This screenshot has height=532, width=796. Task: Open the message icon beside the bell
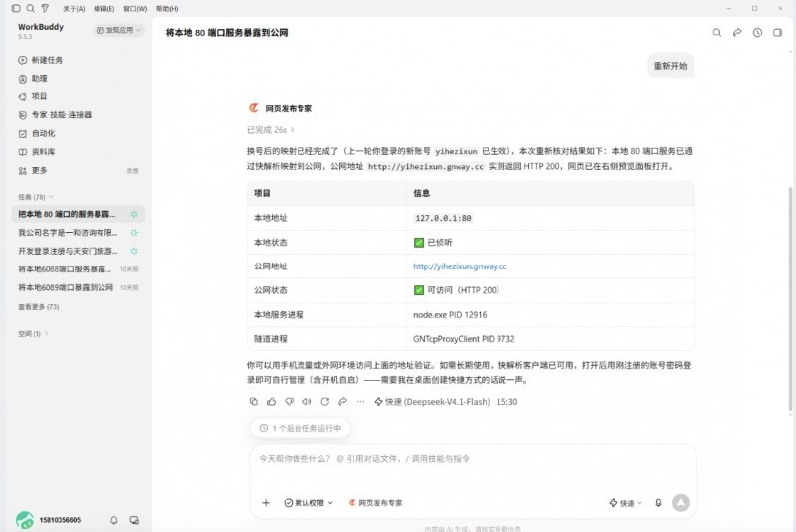(x=134, y=520)
